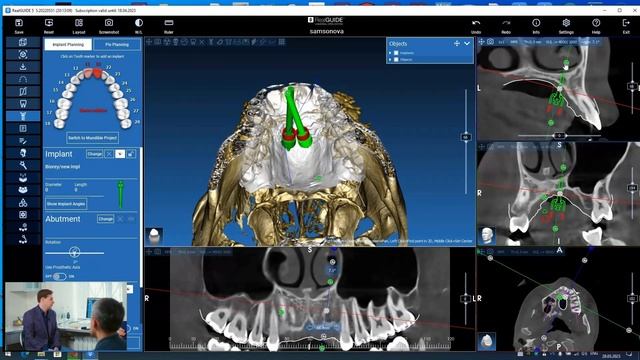
Task: Select the highlighted implant sidebar tool
Action: click(23, 116)
